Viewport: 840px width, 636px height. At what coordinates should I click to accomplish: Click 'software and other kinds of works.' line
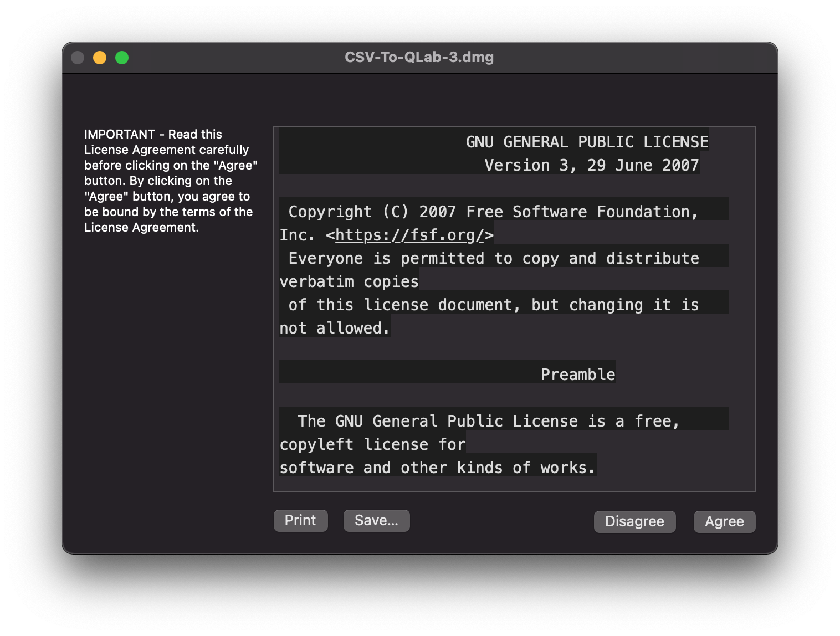[x=437, y=468]
